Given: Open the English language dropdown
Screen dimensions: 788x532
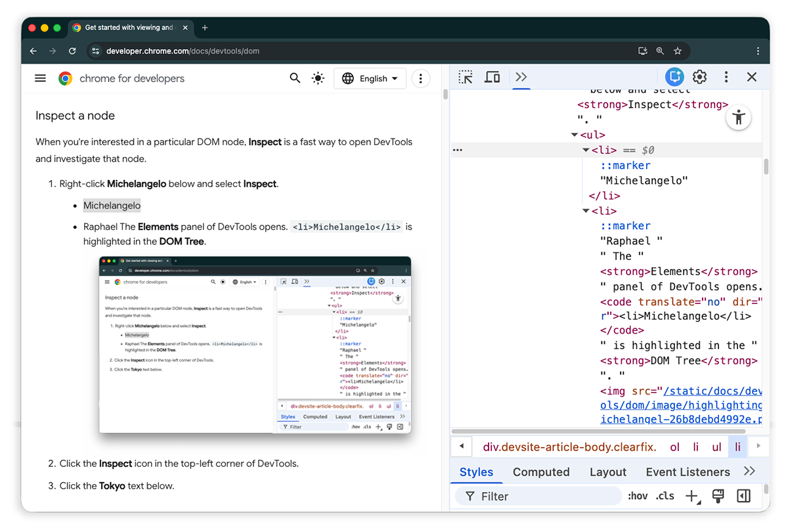Looking at the screenshot, I should coord(370,79).
